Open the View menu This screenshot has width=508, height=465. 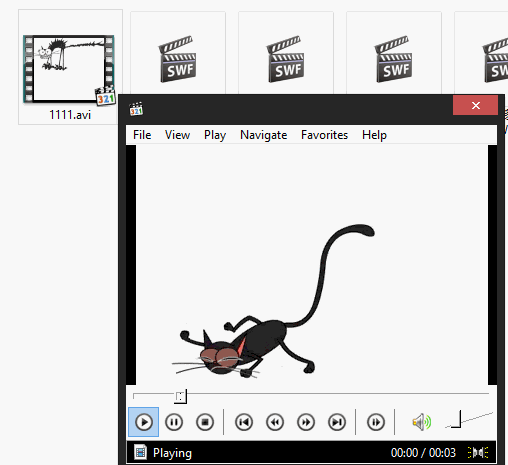pyautogui.click(x=177, y=135)
